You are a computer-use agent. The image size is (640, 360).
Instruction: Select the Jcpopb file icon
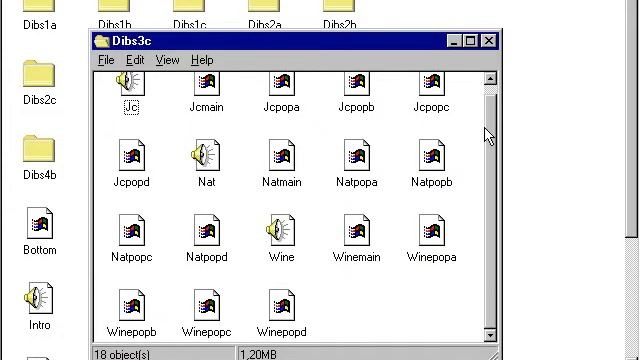357,83
